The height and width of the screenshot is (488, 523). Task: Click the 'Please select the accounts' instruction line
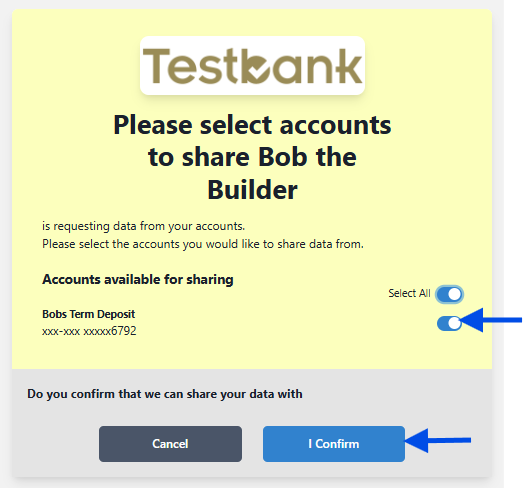coord(203,244)
